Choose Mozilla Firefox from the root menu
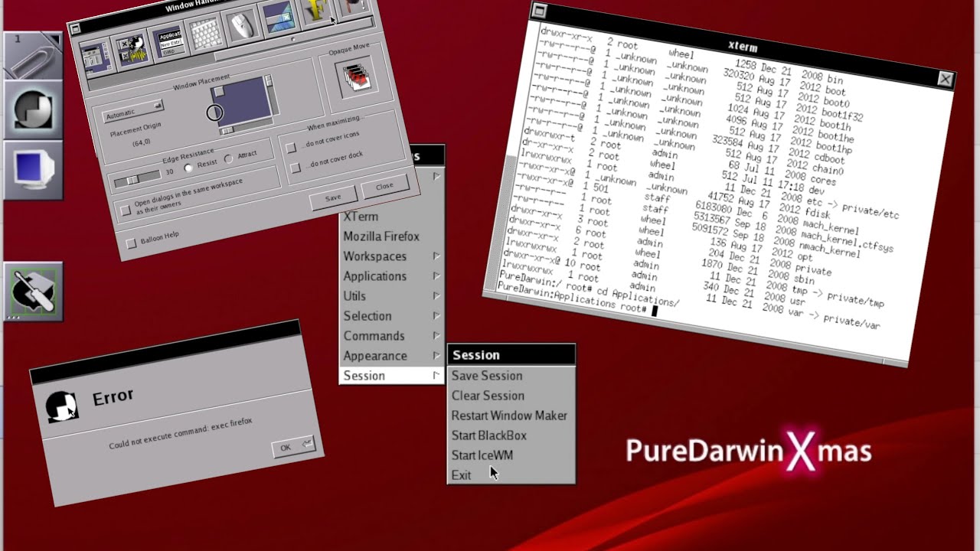The width and height of the screenshot is (980, 551). (391, 236)
